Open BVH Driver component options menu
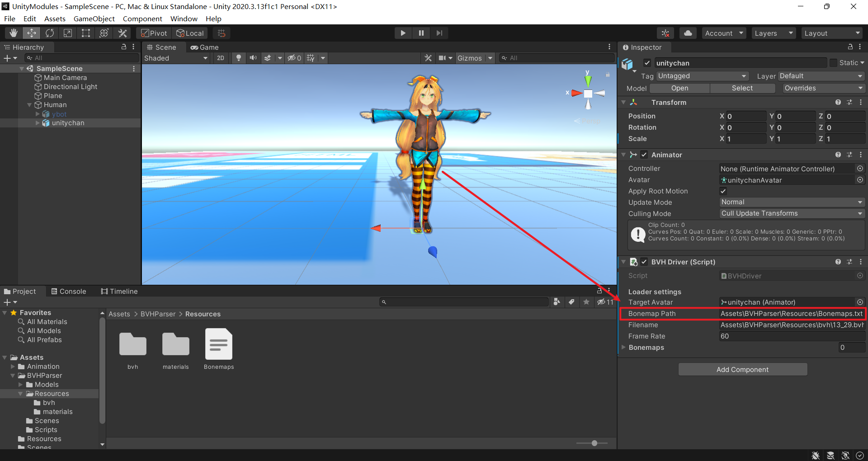Image resolution: width=868 pixels, height=461 pixels. (x=861, y=262)
